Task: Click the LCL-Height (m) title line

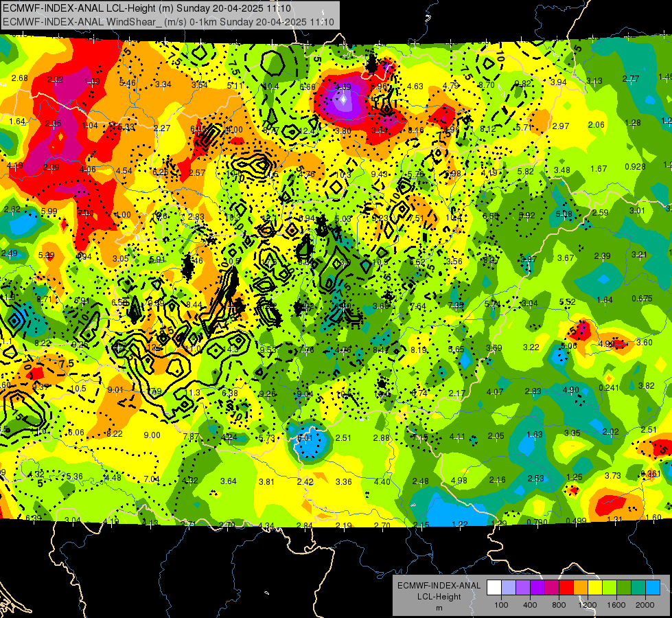Action: click(147, 8)
